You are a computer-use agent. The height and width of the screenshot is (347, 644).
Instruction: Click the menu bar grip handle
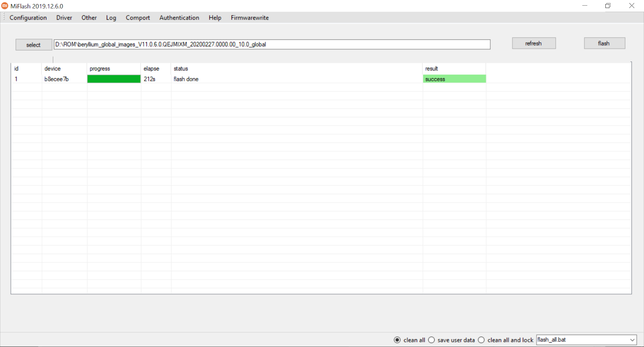[4, 17]
